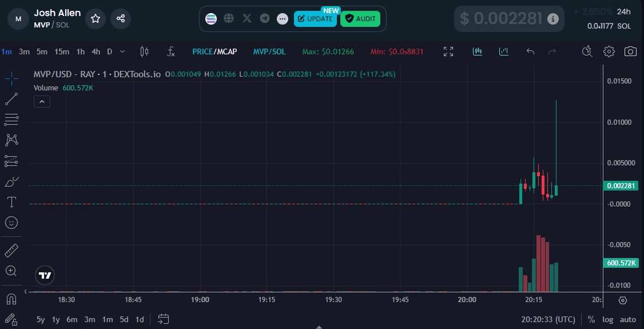This screenshot has width=644, height=329.
Task: Toggle the trades markers icon on chart
Action: pyautogui.click(x=477, y=51)
